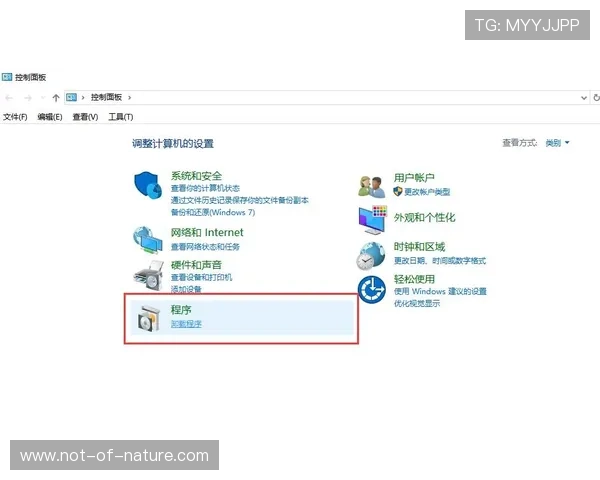Open the 工具(T) menu
This screenshot has width=600, height=480.
pos(121,117)
